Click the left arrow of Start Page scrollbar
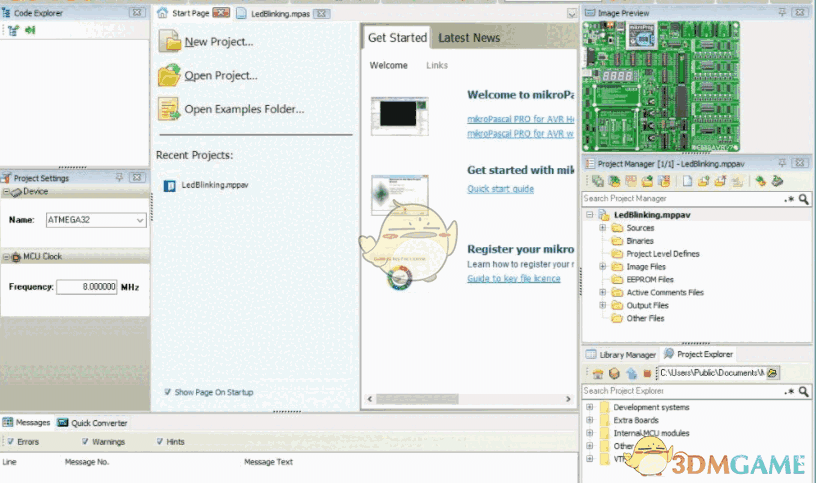The width and height of the screenshot is (816, 483). [370, 399]
